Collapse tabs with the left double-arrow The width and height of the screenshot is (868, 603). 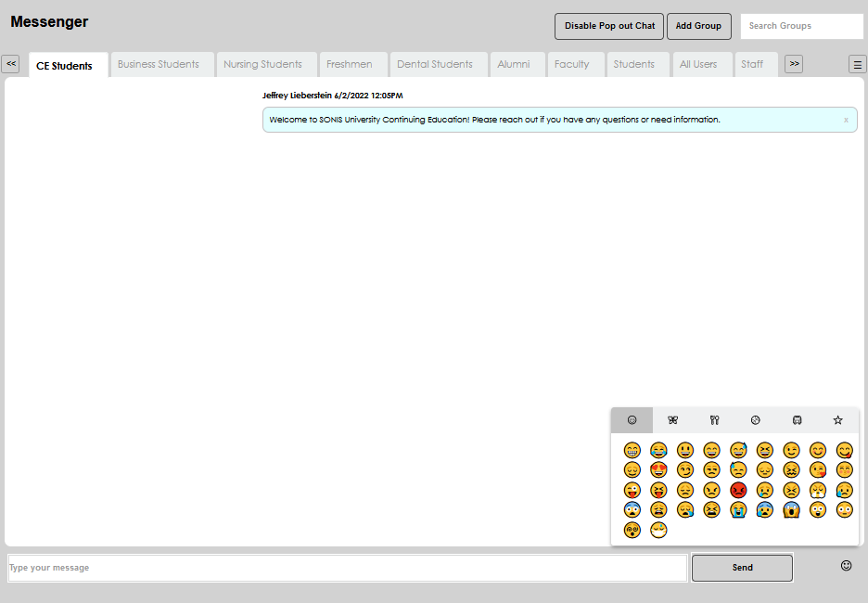pos(10,63)
